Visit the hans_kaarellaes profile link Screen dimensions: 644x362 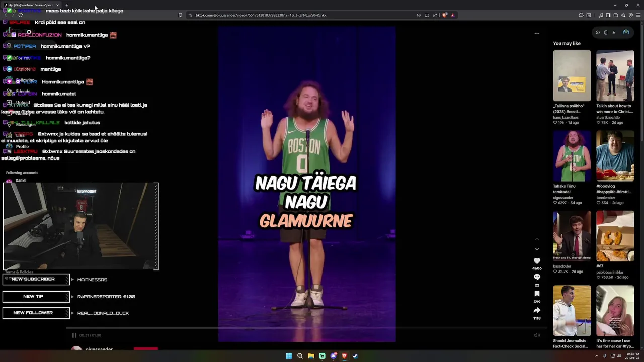[566, 117]
